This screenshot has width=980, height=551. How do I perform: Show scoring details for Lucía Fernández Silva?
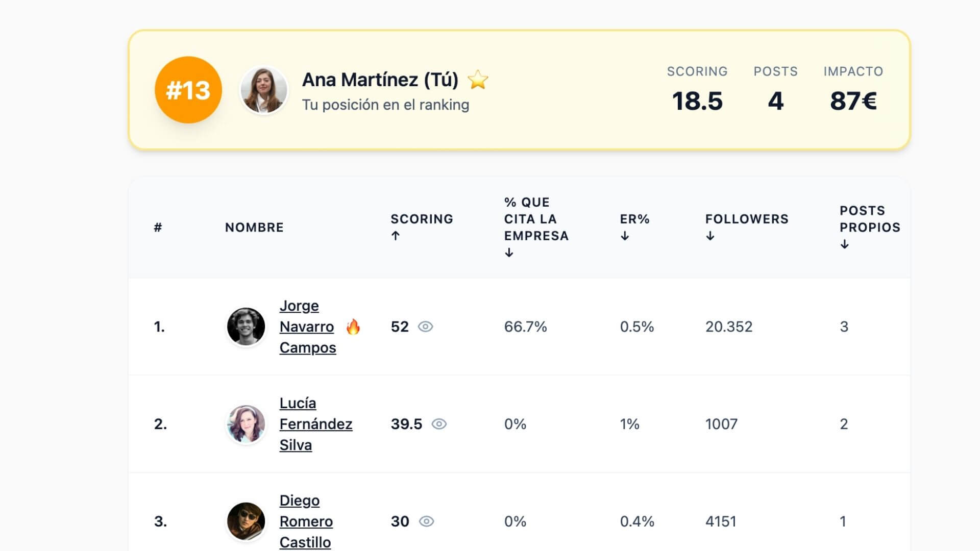pyautogui.click(x=440, y=424)
